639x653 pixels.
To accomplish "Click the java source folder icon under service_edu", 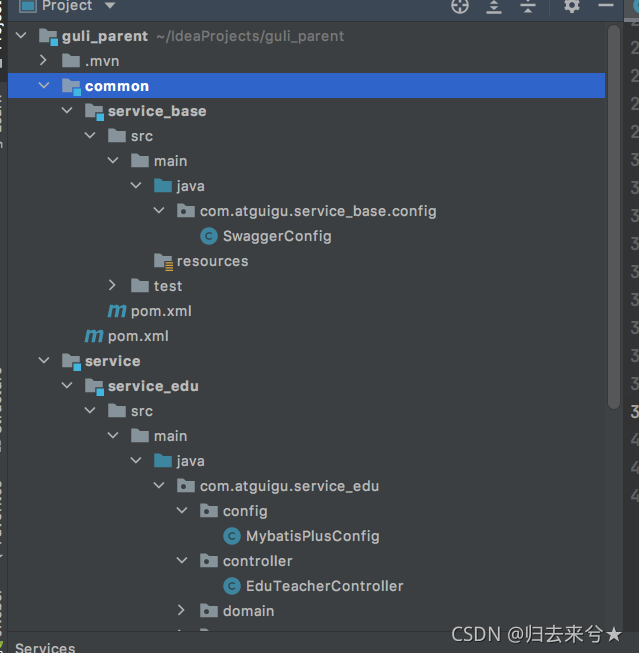I will coord(163,461).
